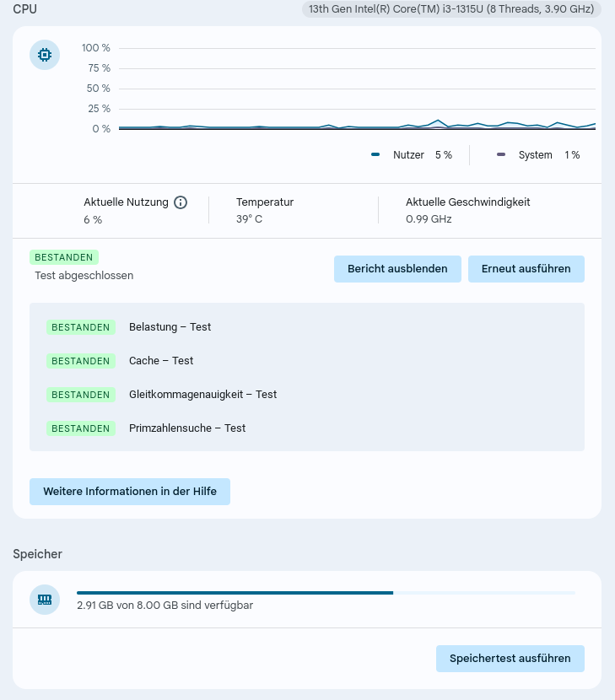Click the memory module icon in Speicher
The width and height of the screenshot is (615, 700).
coord(45,600)
